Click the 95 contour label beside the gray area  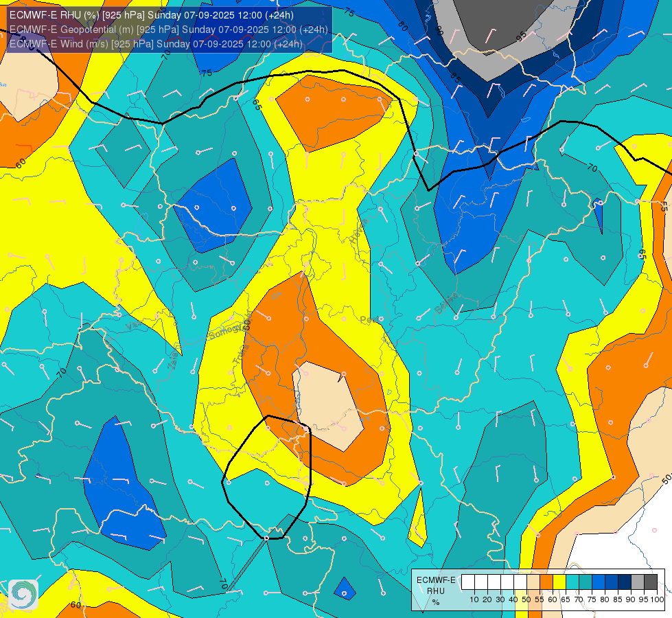pos(521,36)
